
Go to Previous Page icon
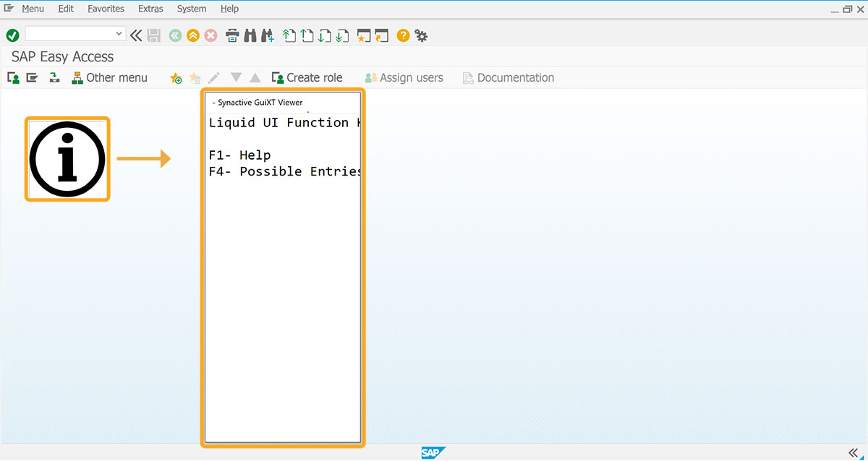(x=307, y=35)
